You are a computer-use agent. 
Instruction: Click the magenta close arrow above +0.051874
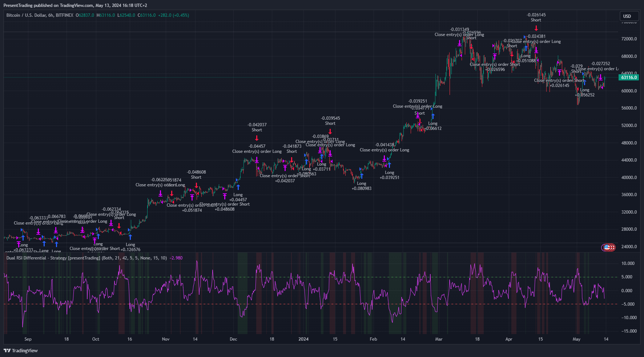pos(192,198)
